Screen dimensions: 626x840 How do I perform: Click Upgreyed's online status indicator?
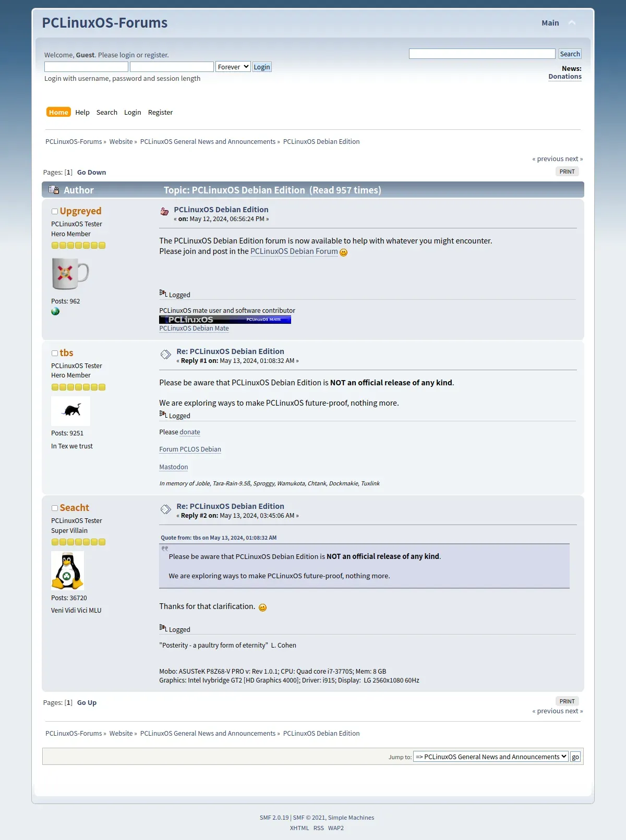[x=54, y=211]
